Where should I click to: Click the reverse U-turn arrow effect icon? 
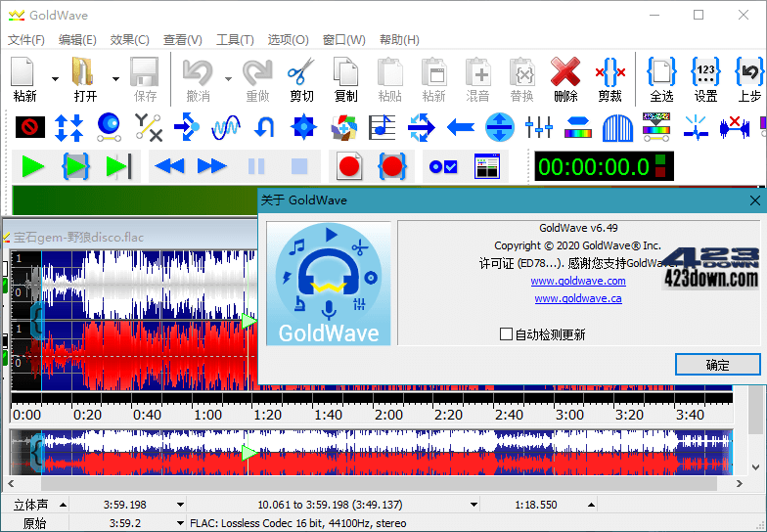(264, 127)
